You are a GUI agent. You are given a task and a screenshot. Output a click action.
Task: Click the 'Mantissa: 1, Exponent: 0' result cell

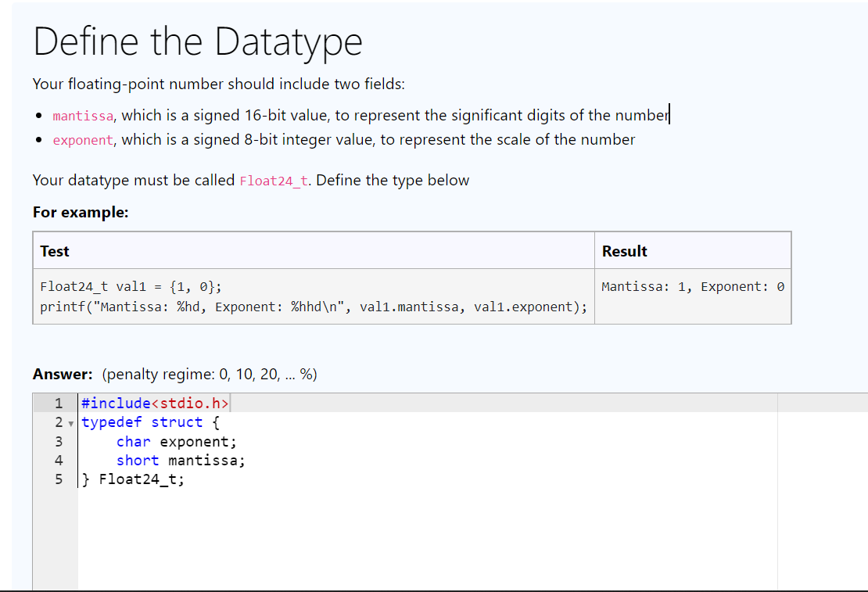pyautogui.click(x=692, y=286)
